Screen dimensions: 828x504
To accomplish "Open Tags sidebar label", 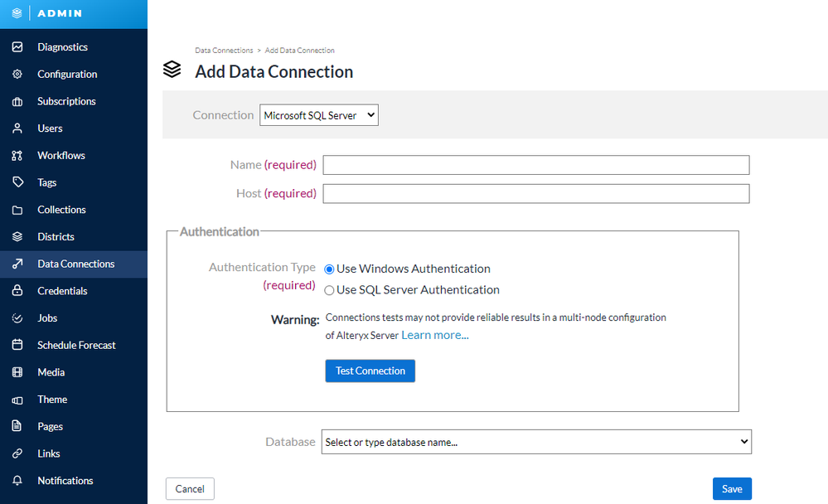I will (47, 182).
